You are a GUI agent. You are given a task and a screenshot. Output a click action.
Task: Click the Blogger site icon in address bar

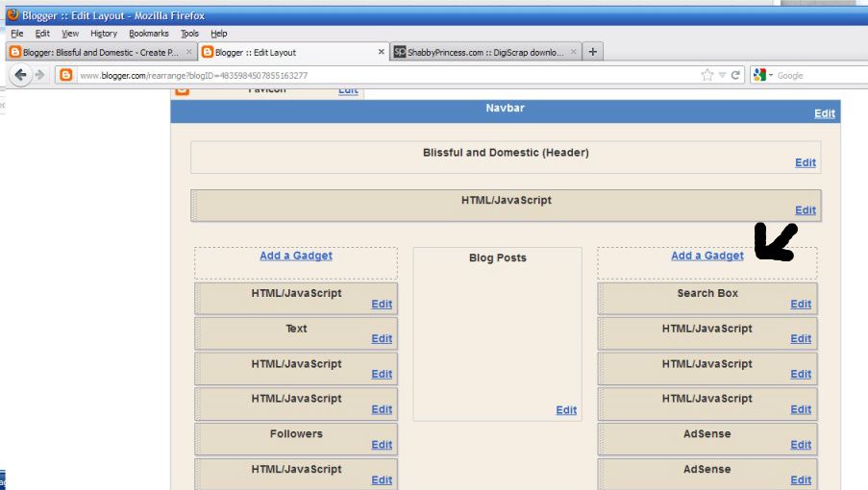click(66, 75)
